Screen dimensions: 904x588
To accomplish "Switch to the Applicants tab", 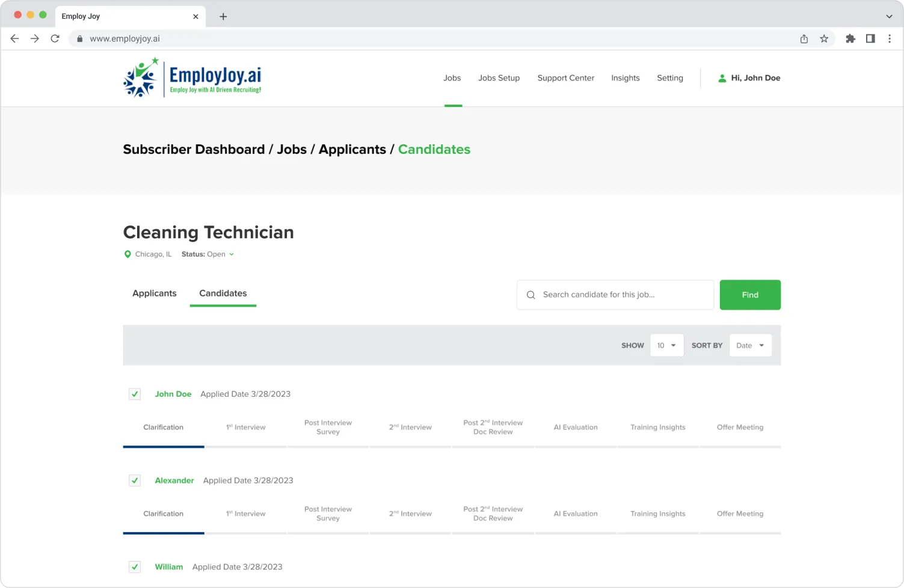I will (x=155, y=293).
